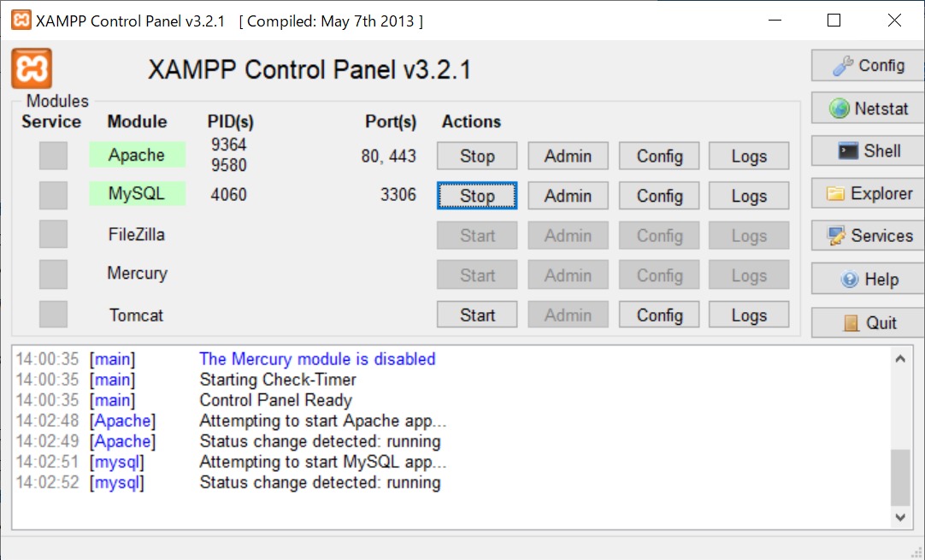
Task: Toggle the Mercury service checkbox
Action: click(x=53, y=274)
